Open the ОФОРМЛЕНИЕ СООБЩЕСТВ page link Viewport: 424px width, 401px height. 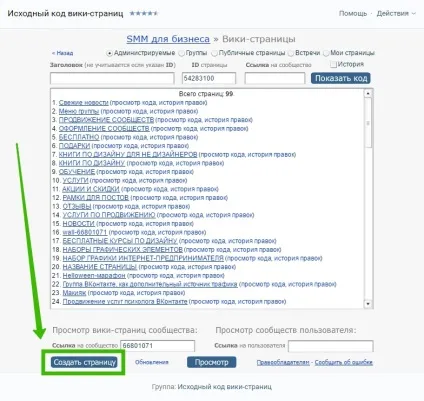click(x=104, y=128)
